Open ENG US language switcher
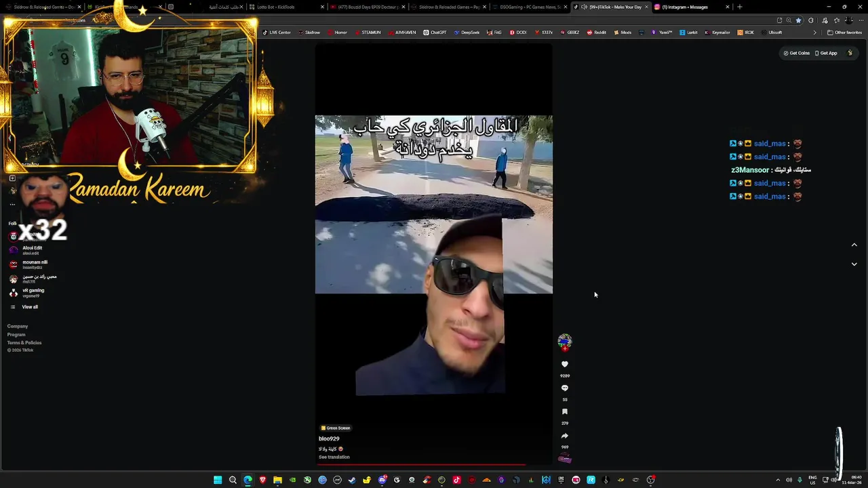The height and width of the screenshot is (488, 868). click(x=812, y=479)
